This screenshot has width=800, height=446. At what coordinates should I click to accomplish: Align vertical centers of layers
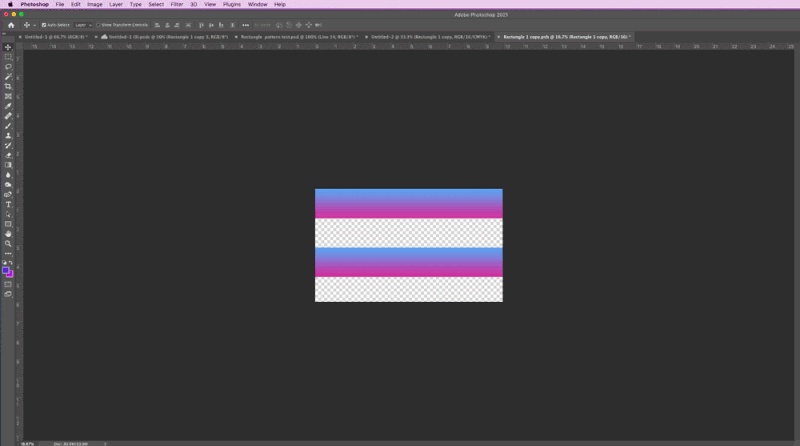[211, 25]
